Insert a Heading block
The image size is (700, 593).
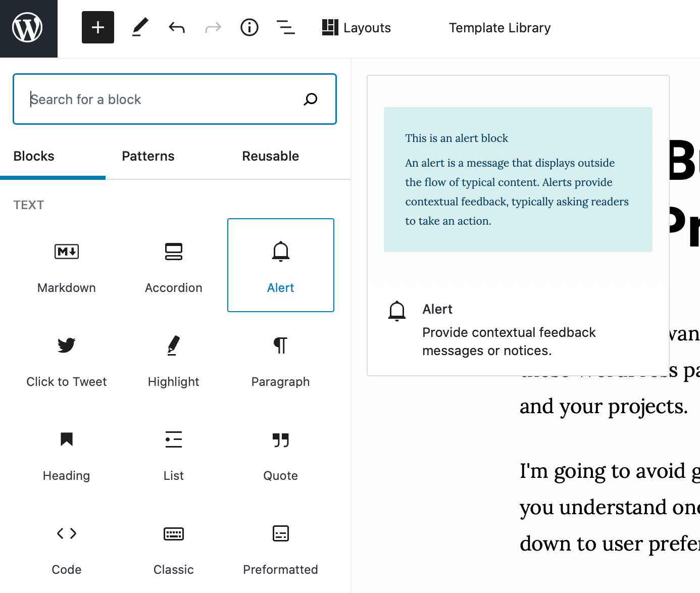(66, 453)
